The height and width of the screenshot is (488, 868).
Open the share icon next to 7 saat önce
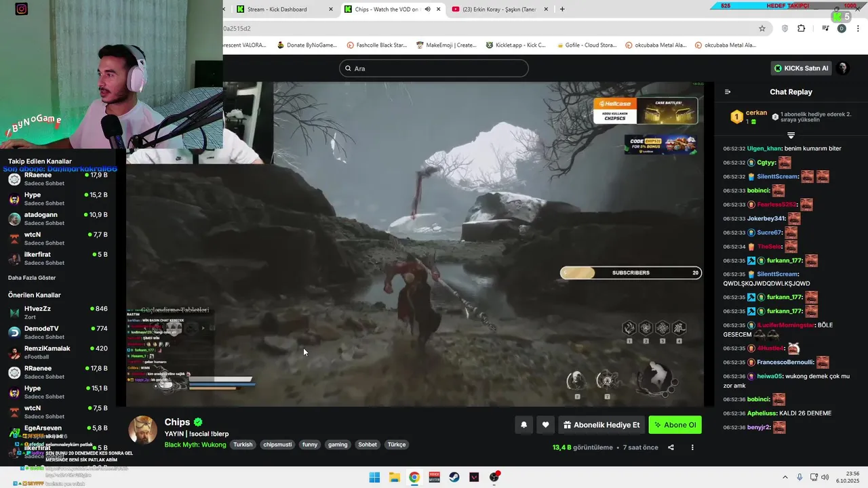(671, 447)
